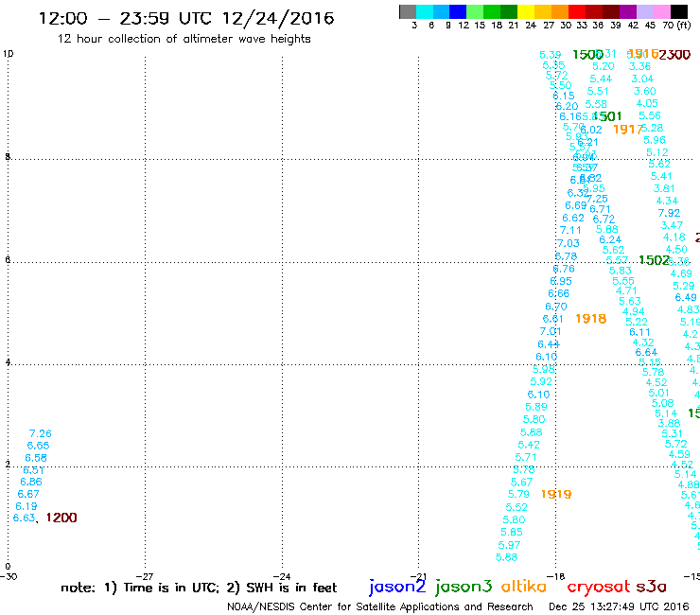Click the orange "1917" time marker

[628, 130]
